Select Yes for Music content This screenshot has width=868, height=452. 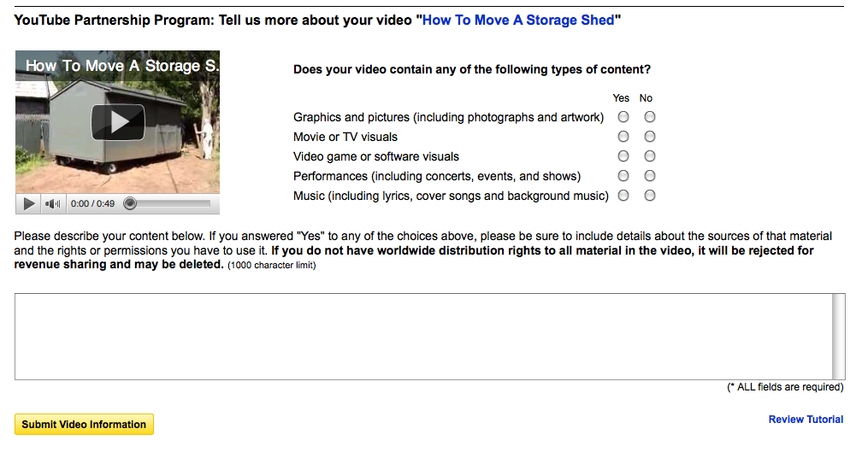point(623,196)
